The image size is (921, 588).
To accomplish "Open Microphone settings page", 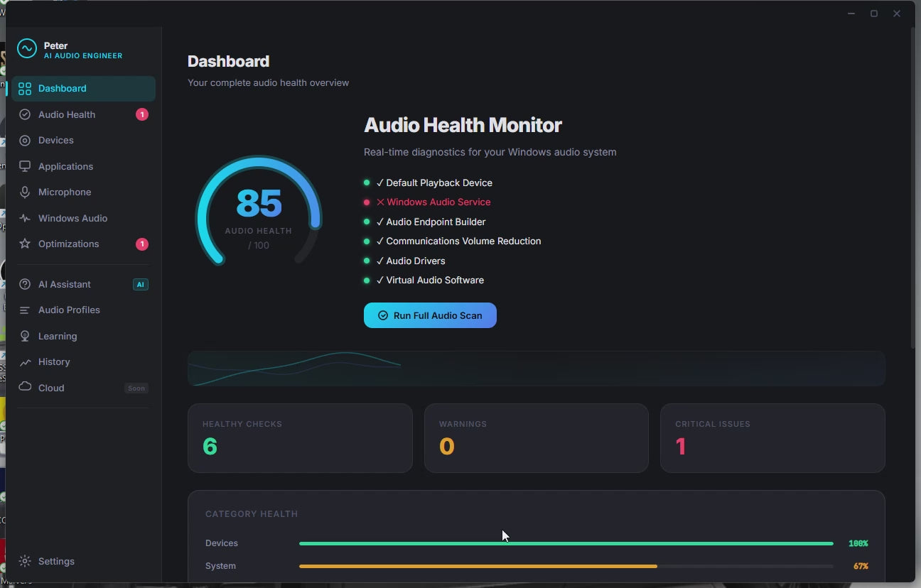I will click(x=84, y=192).
